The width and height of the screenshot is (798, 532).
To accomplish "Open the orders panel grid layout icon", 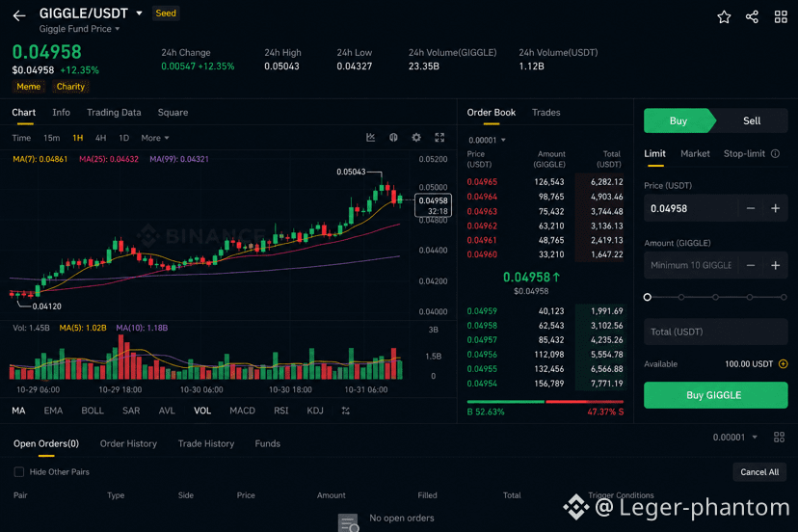I will [779, 437].
